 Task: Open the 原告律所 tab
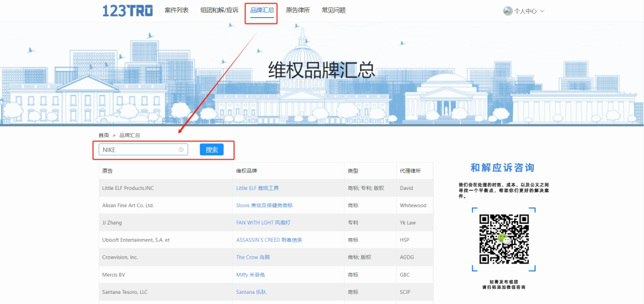[x=298, y=10]
